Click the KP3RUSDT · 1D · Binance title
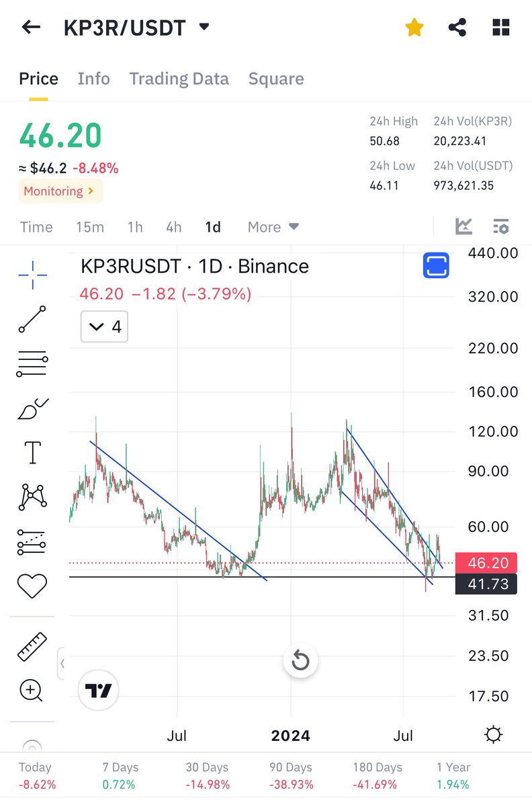 pos(195,267)
